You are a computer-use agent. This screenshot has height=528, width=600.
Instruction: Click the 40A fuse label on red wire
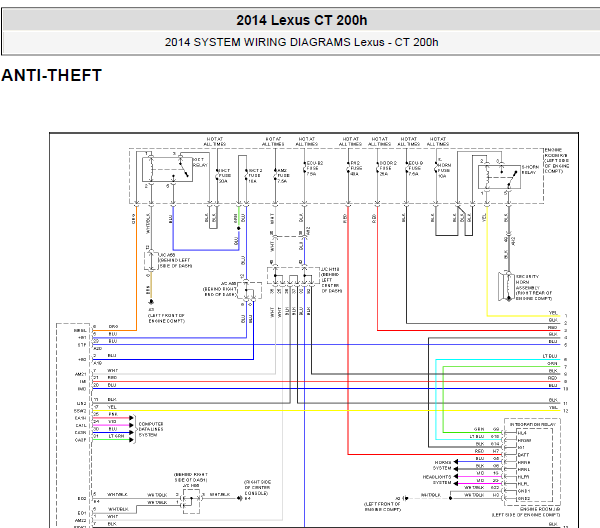pos(356,168)
